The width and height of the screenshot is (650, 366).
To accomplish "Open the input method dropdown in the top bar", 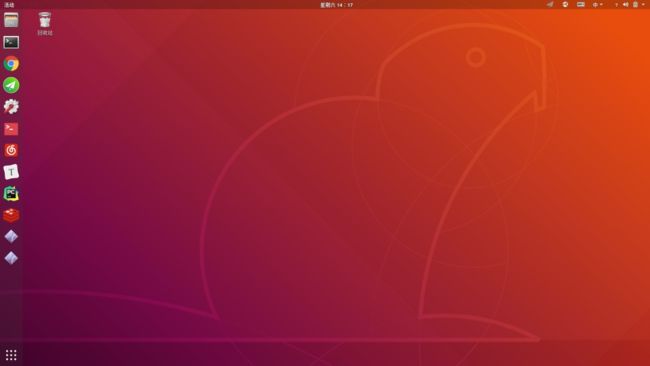I will pyautogui.click(x=597, y=5).
